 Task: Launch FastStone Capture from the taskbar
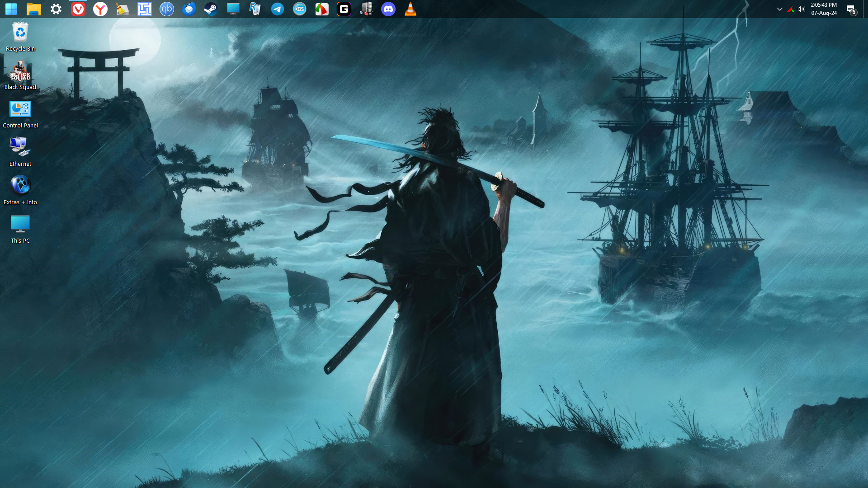click(321, 9)
